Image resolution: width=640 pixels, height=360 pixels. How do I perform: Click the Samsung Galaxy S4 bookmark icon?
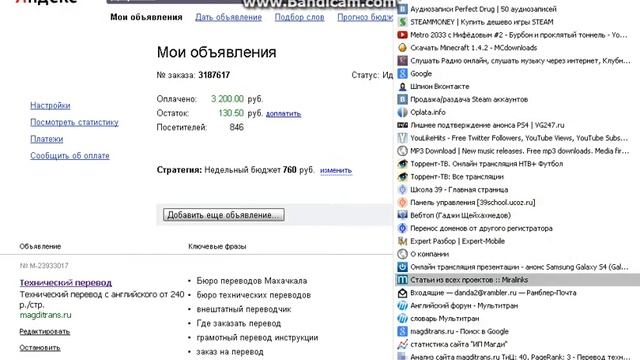tap(402, 267)
